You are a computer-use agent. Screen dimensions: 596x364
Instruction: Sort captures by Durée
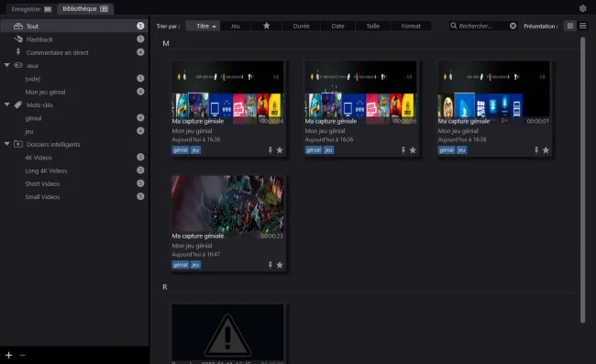click(x=301, y=26)
